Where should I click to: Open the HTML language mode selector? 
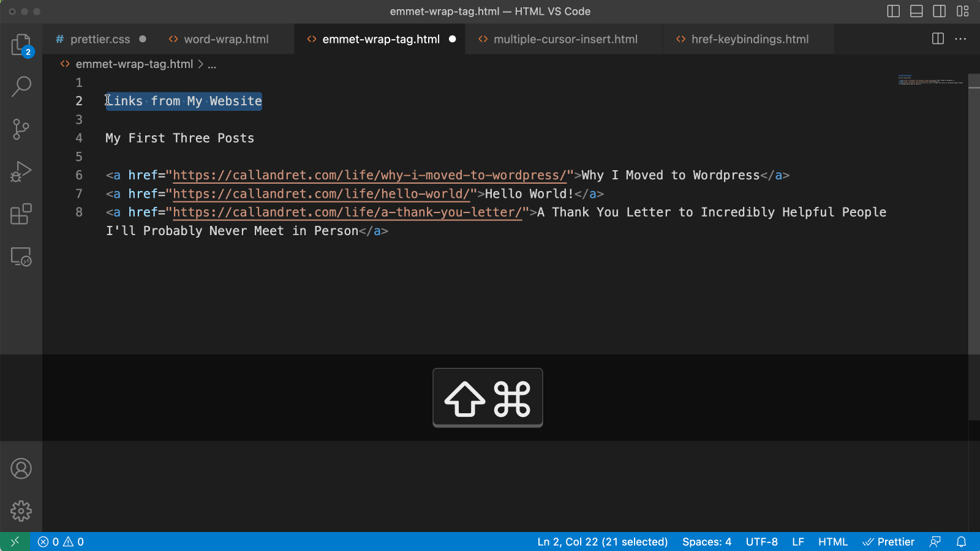(x=832, y=542)
